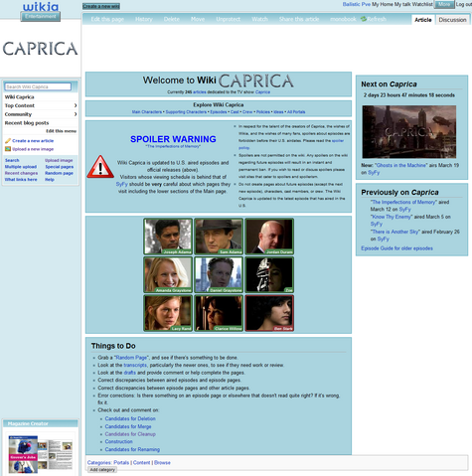Open the "Ghosts in the Machine" episode link
Screen dimensions: 472x476
[x=401, y=165]
